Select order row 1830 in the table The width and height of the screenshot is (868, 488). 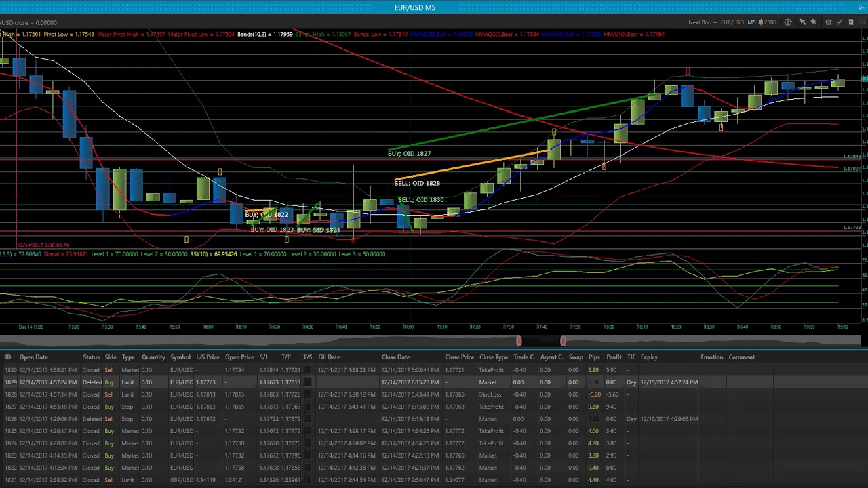(434, 370)
